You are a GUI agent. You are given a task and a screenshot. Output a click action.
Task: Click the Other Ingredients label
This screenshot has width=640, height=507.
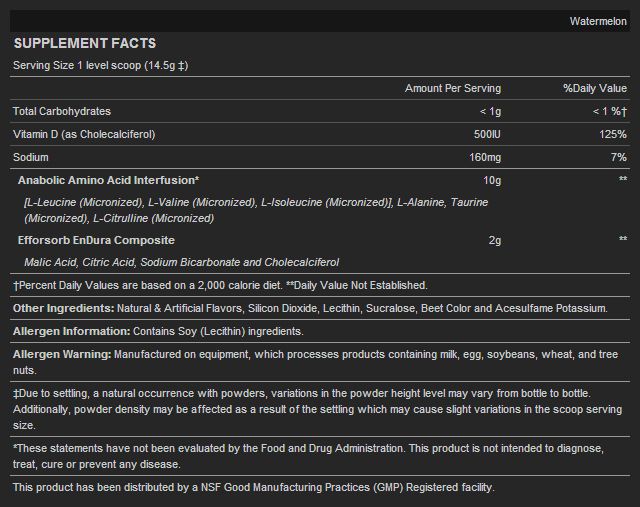63,308
